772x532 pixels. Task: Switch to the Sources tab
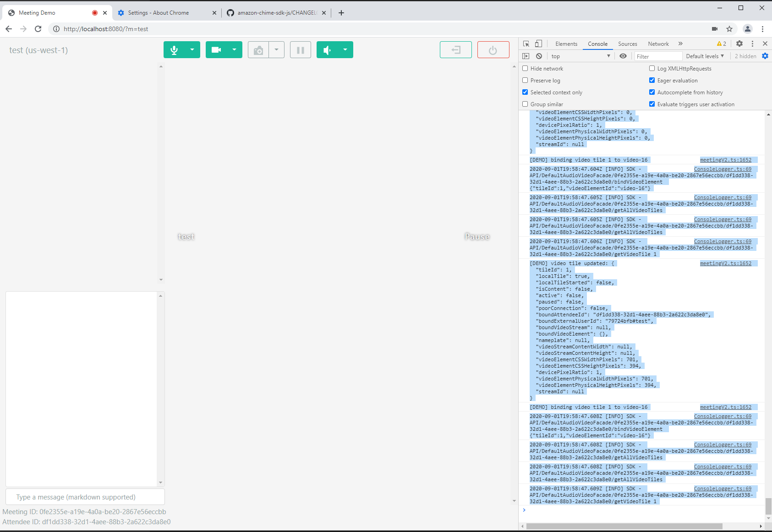(627, 43)
